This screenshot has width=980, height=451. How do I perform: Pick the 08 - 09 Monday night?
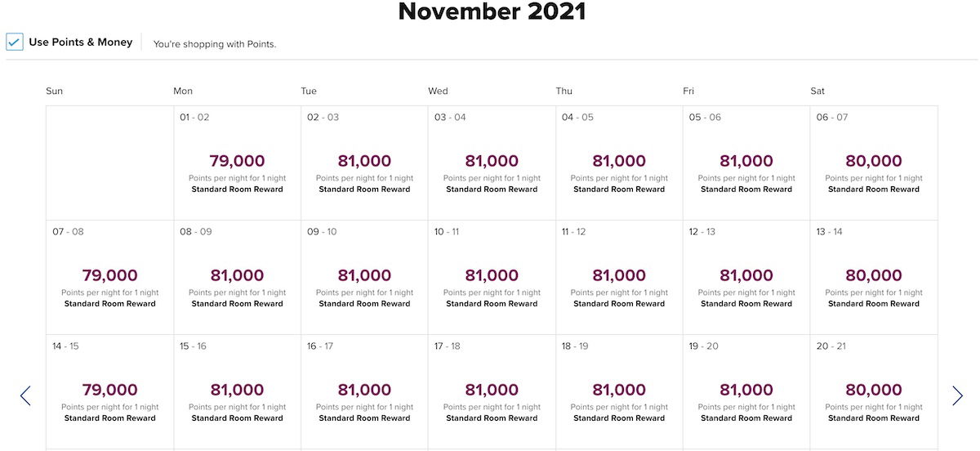tap(237, 277)
